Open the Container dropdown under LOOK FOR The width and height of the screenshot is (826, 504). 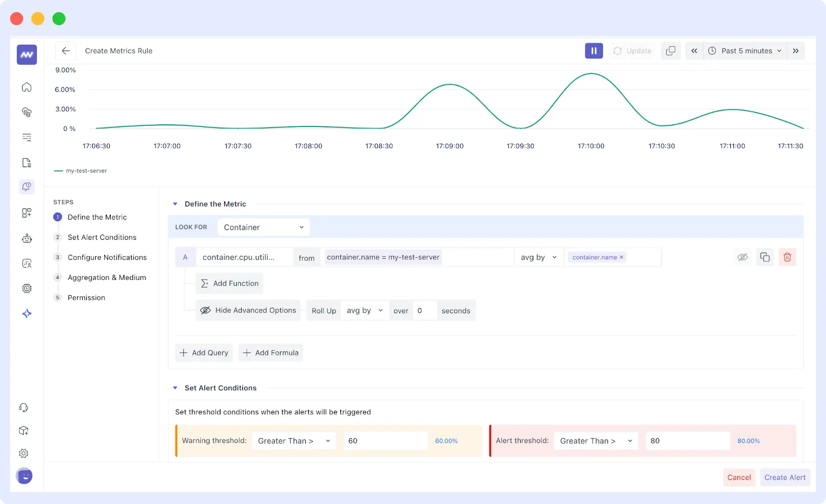[x=263, y=227]
